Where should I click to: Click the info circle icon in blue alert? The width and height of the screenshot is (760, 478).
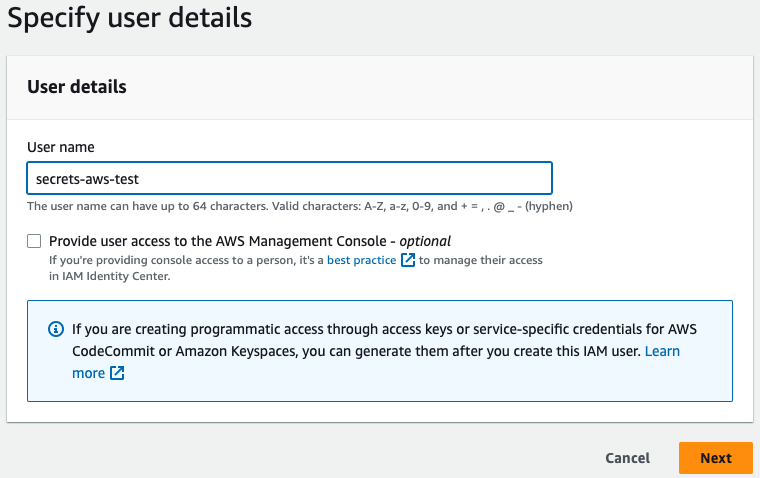56,328
